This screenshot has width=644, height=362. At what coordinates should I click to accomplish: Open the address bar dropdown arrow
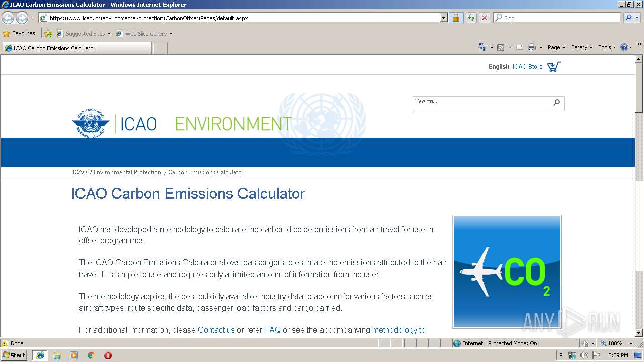[x=443, y=18]
